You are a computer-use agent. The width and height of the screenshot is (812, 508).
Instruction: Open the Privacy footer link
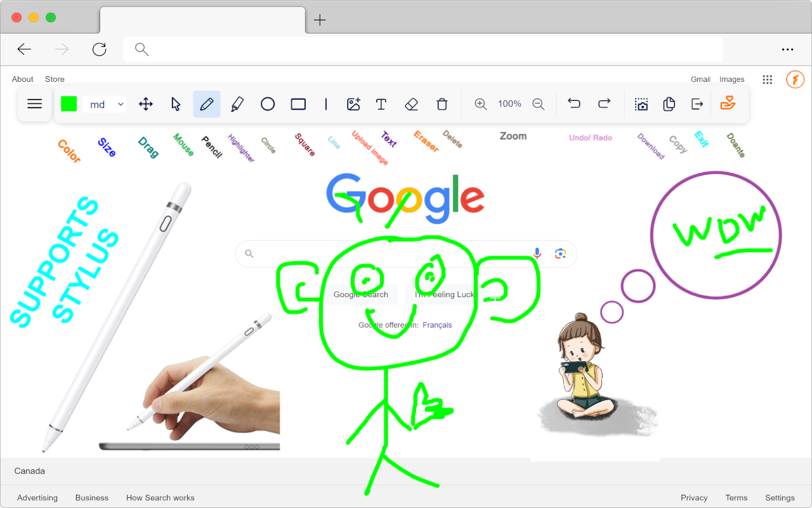[x=694, y=498]
